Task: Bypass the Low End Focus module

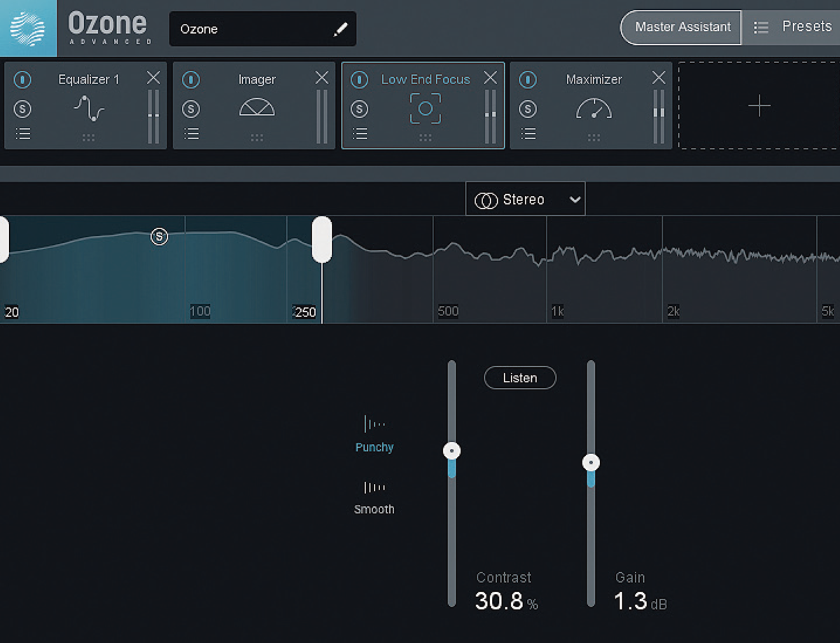Action: click(x=360, y=80)
